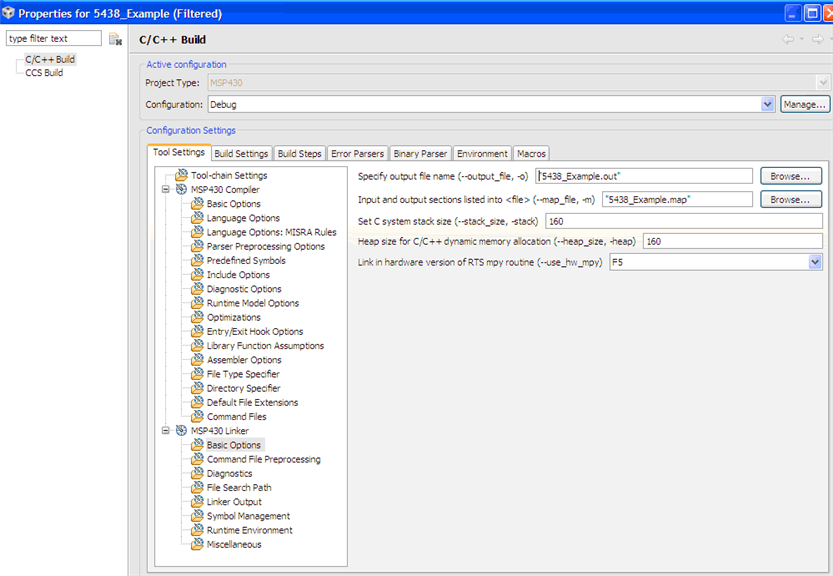Open the disabled Project Type dropdown
Screen dimensions: 833x576
(823, 82)
